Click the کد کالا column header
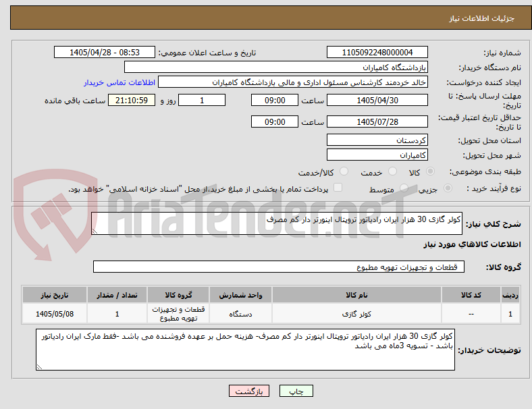The image size is (532, 409). [471, 295]
